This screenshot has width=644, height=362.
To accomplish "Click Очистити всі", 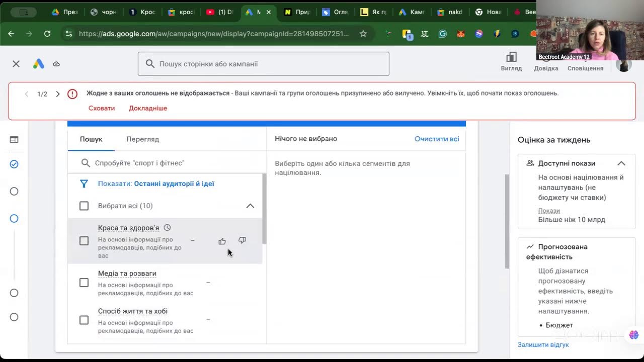I will click(437, 139).
